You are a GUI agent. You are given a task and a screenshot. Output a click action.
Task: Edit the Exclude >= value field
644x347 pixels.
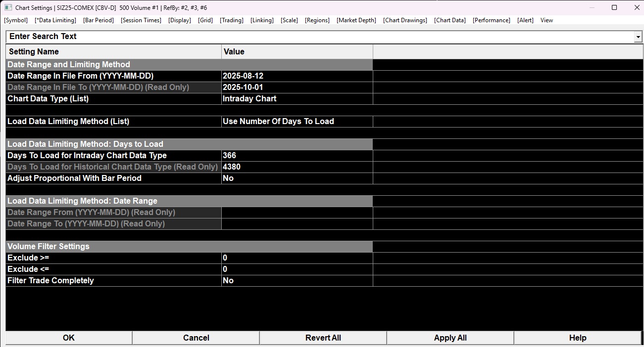tap(297, 258)
